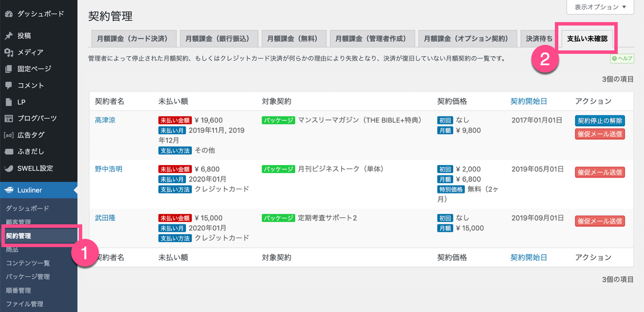Open the メディア media icon

(x=9, y=52)
